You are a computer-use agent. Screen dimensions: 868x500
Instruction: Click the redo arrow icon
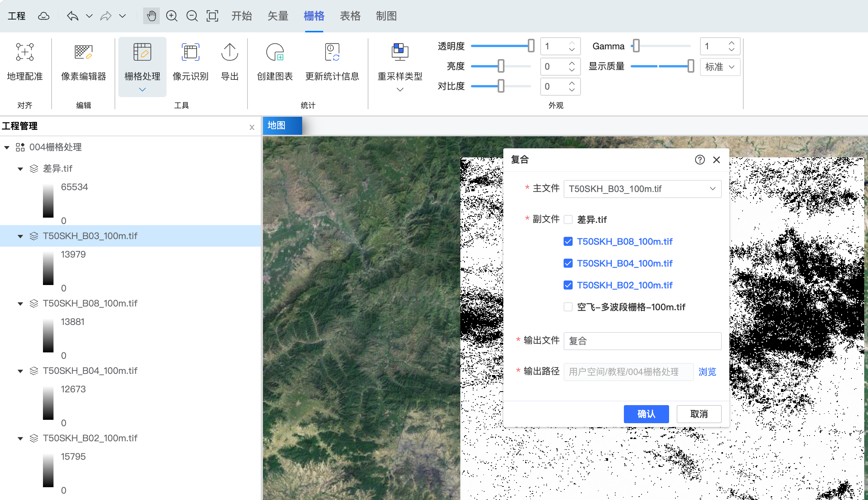pyautogui.click(x=106, y=16)
